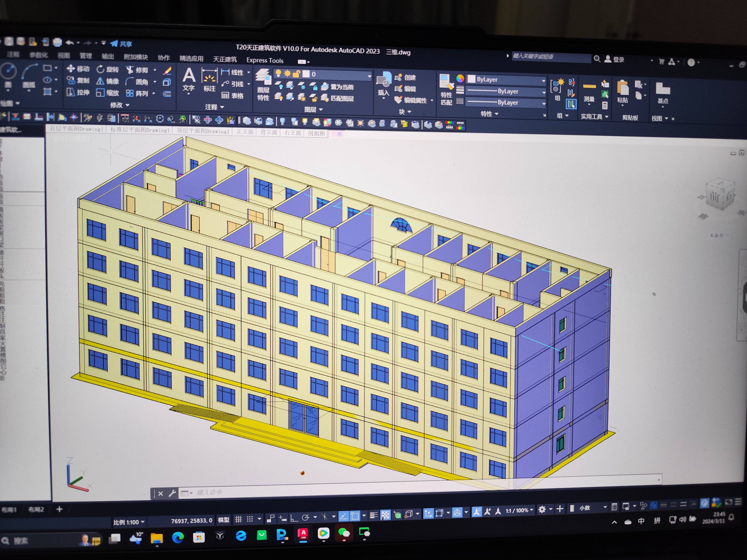
Task: Toggle lineweight display in status bar
Action: [x=373, y=515]
